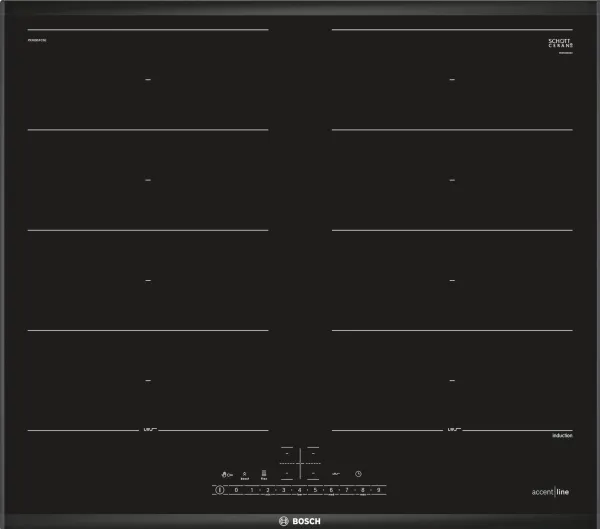Tap the timer clock icon

click(x=358, y=474)
